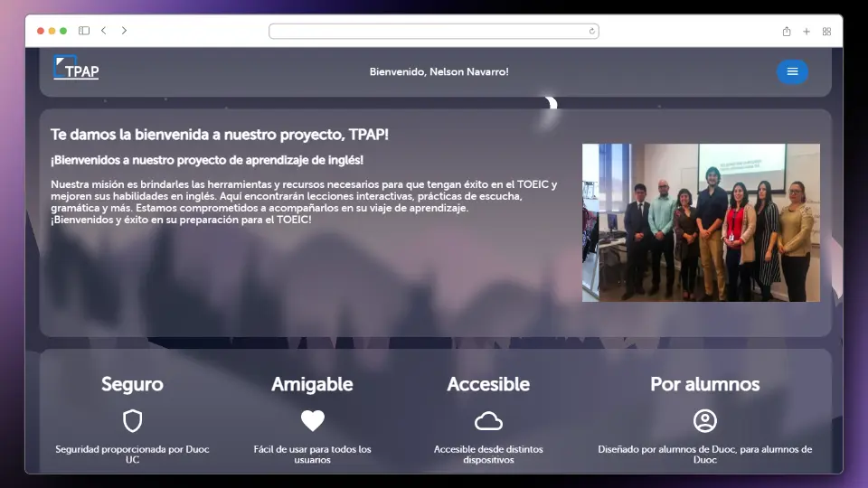Click the shield icon under Seguro
The height and width of the screenshot is (488, 868).
point(132,421)
